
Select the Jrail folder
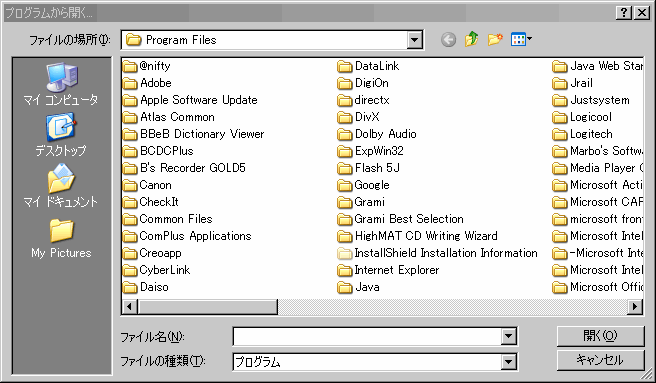(573, 83)
